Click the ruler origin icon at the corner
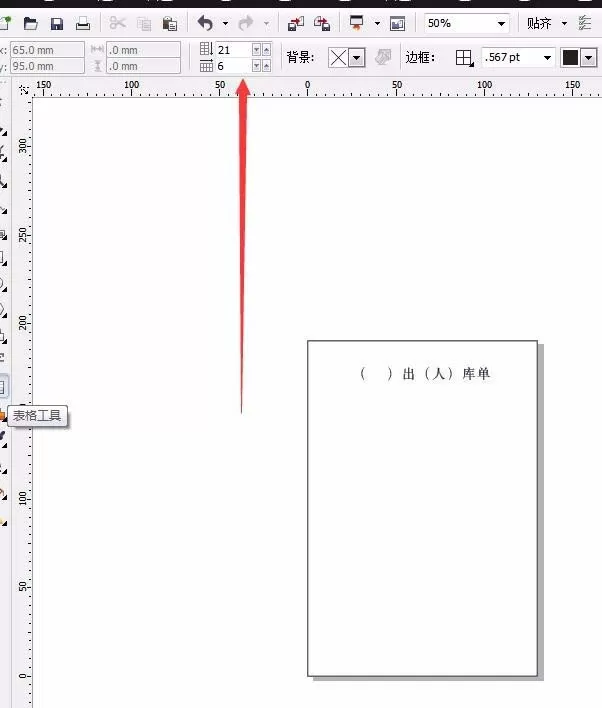602x708 pixels. pos(23,89)
